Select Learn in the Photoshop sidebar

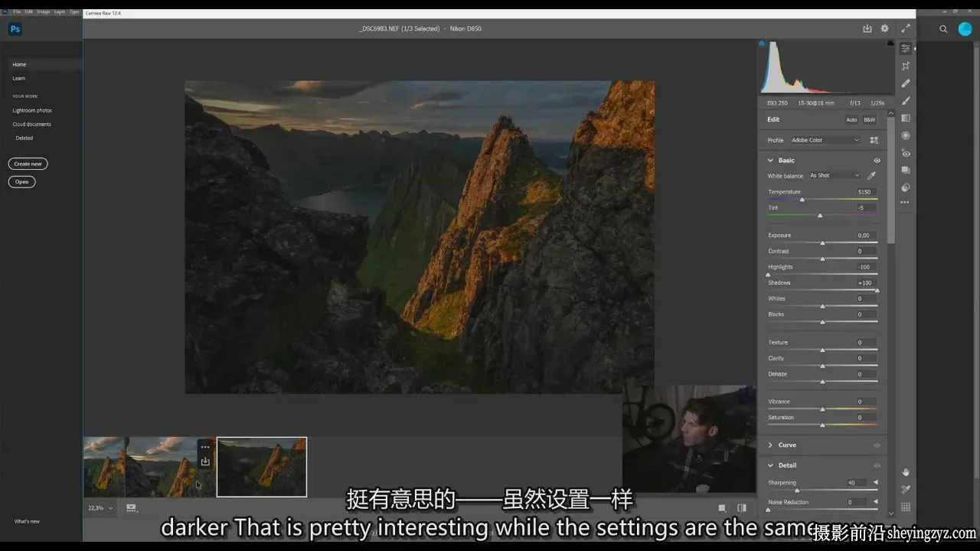pos(19,78)
